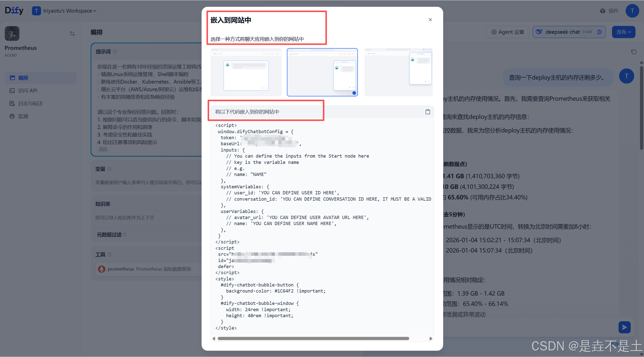Select the bubble chat embed layout option
Viewport: 644px width, 357px height.
[322, 72]
